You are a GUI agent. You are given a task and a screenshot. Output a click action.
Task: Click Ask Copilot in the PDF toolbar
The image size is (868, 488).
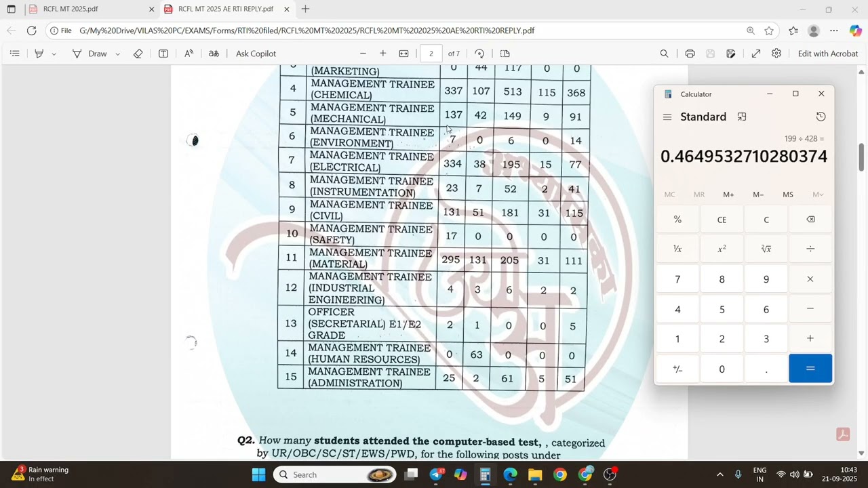(256, 54)
